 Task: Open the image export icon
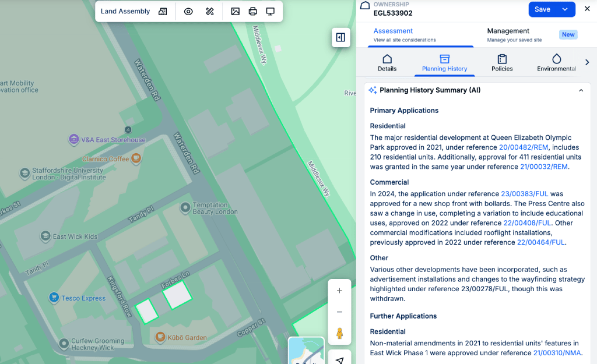(x=235, y=11)
